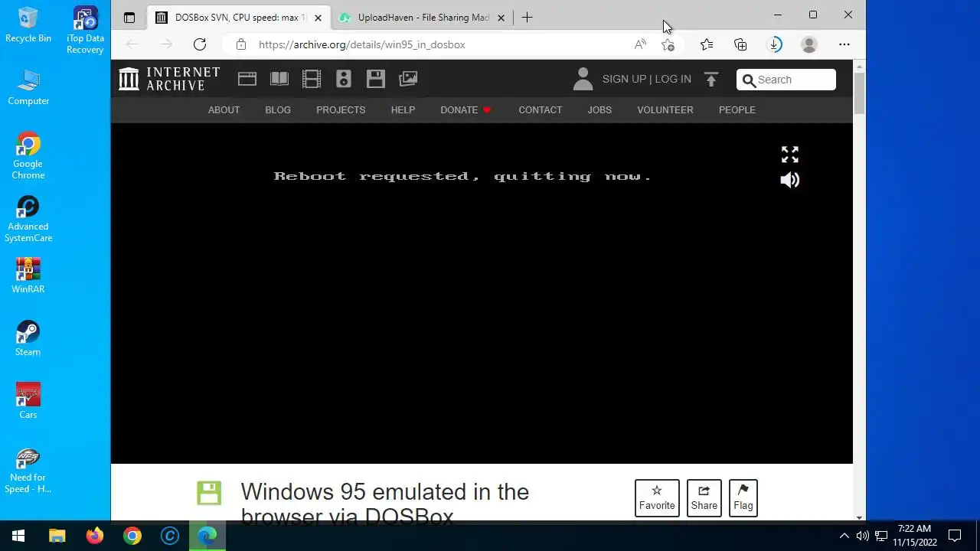Click the address bar URL
Screen dimensions: 980x551
[361, 44]
